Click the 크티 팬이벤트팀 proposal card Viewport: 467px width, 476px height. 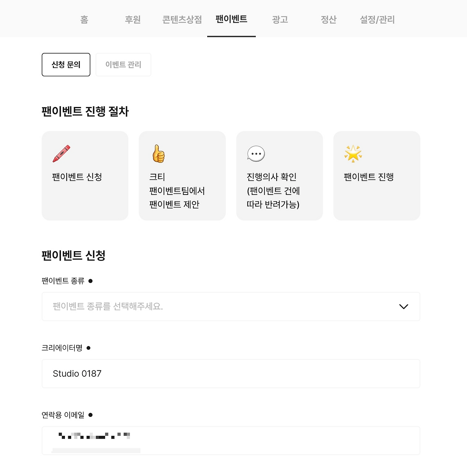point(182,176)
